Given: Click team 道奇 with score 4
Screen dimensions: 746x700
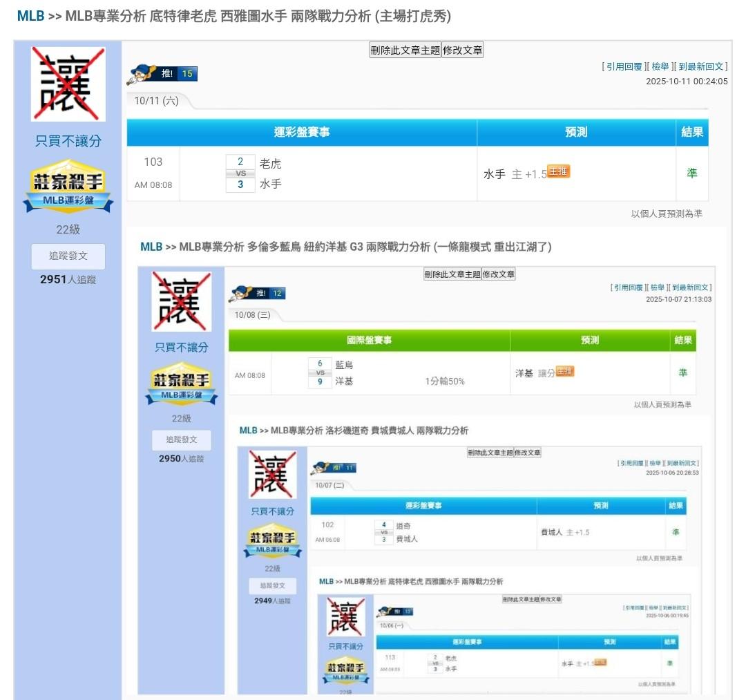Looking at the screenshot, I should point(403,526).
